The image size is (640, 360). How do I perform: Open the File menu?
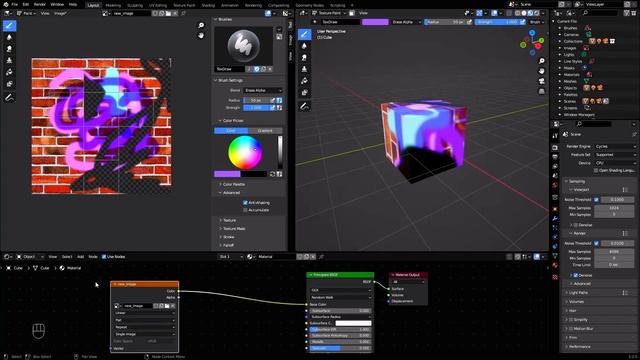[15, 4]
